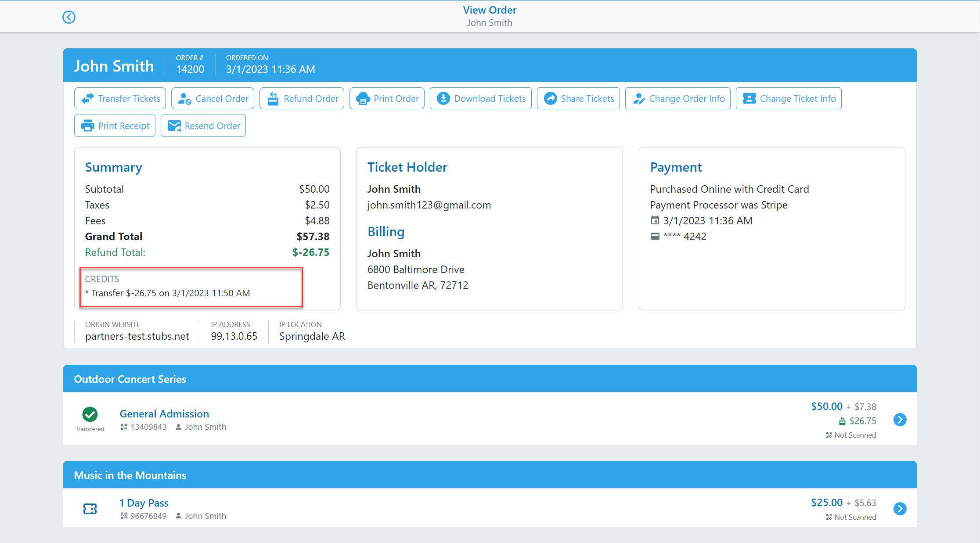Click order number 14200
Screen dimensions: 980x543
pyautogui.click(x=190, y=69)
